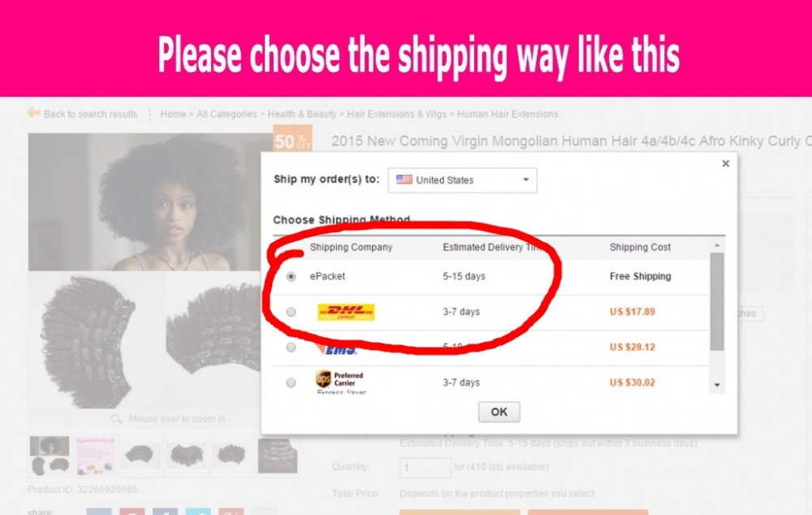Select the DHL shipping radio button

pos(291,312)
